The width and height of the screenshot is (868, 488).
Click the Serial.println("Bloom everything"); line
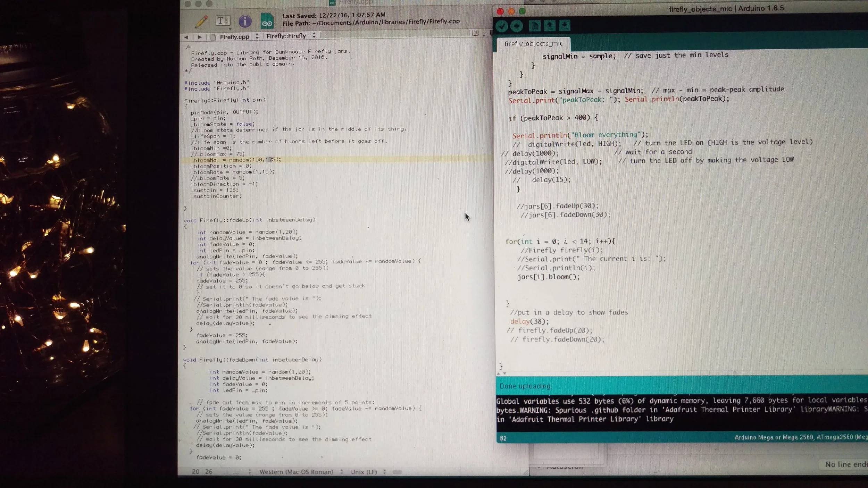tap(580, 135)
